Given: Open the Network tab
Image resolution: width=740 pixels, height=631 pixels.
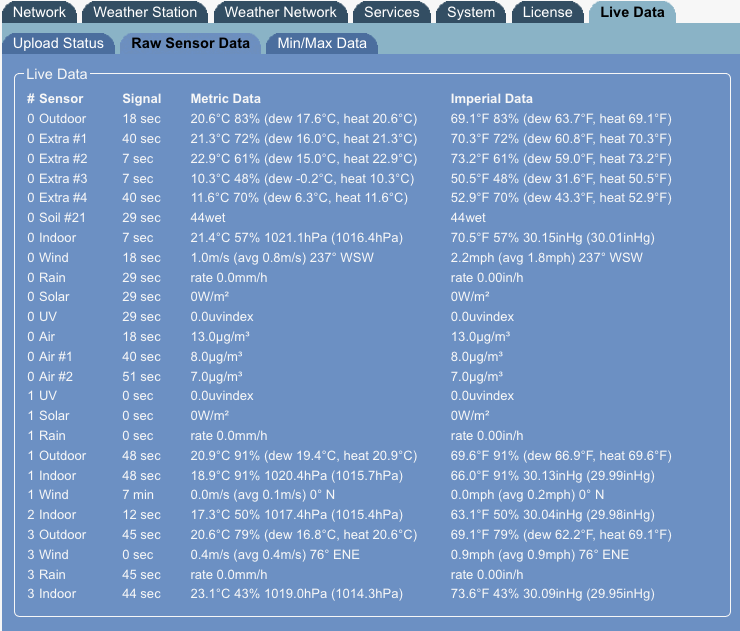Looking at the screenshot, I should point(39,12).
